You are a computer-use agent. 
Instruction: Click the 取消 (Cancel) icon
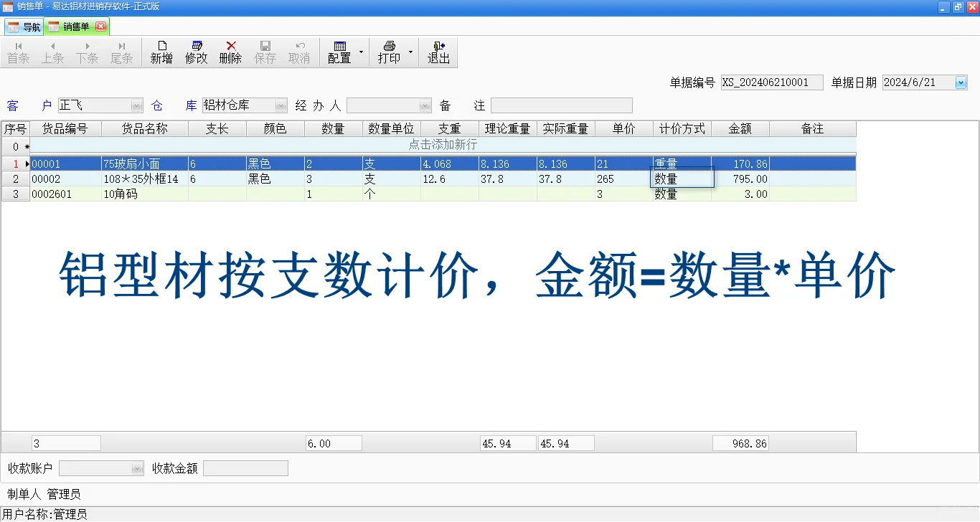[299, 52]
